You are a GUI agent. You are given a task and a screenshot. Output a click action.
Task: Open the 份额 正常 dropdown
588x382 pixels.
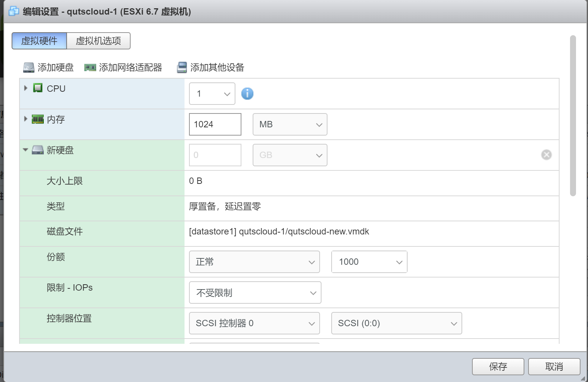coord(255,262)
